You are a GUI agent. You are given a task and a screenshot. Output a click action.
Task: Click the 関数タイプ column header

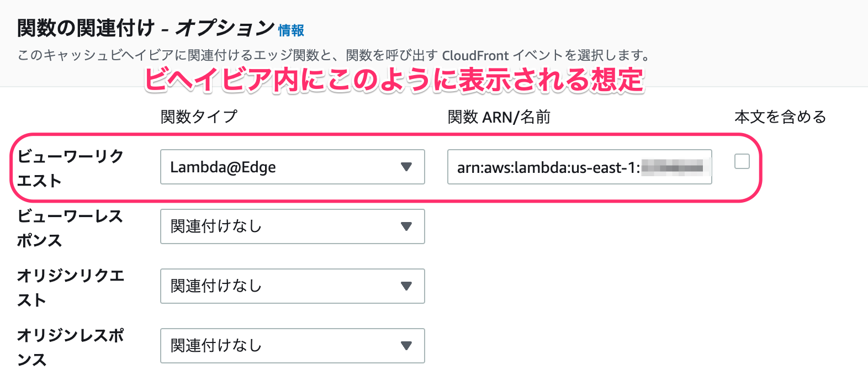(199, 117)
